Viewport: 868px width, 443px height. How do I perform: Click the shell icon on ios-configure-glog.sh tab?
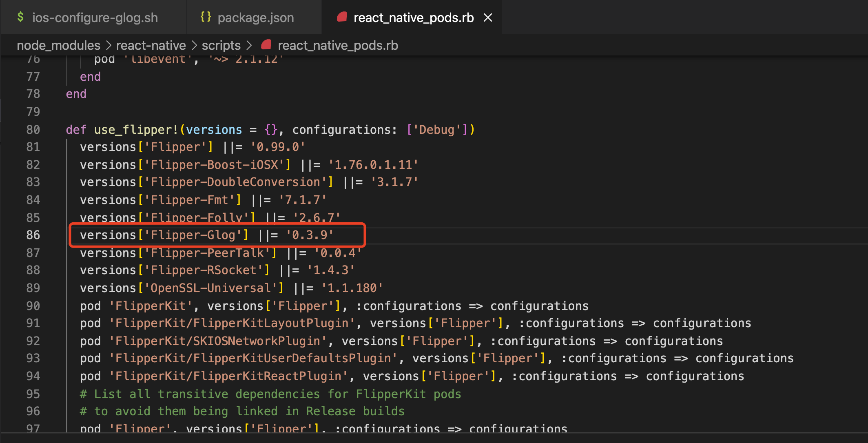coord(20,17)
